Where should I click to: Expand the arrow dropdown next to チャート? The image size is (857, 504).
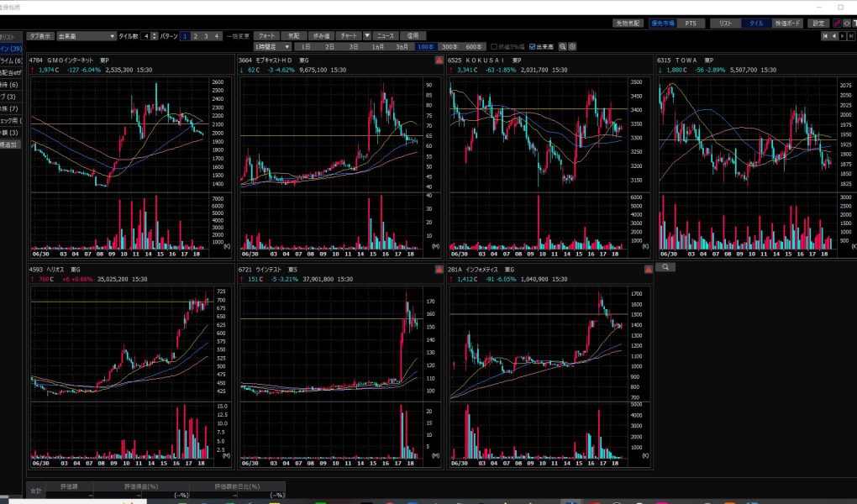pyautogui.click(x=366, y=36)
